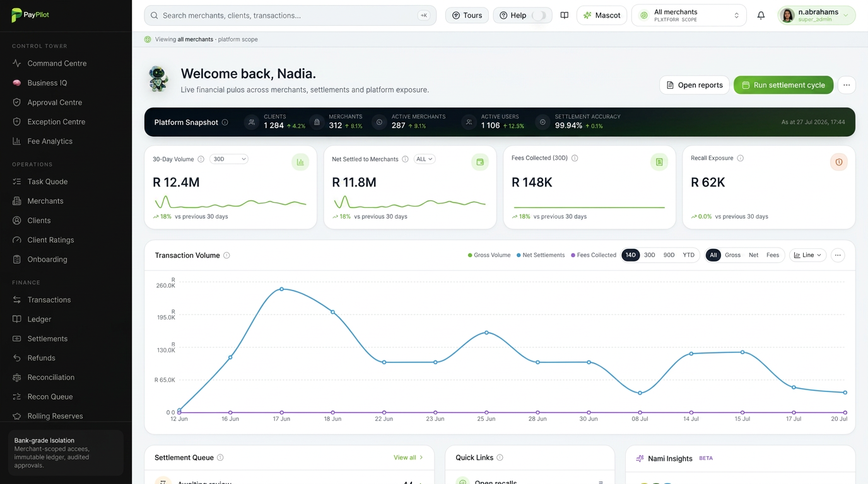Run settlement cycle
The height and width of the screenshot is (484, 868).
click(783, 85)
